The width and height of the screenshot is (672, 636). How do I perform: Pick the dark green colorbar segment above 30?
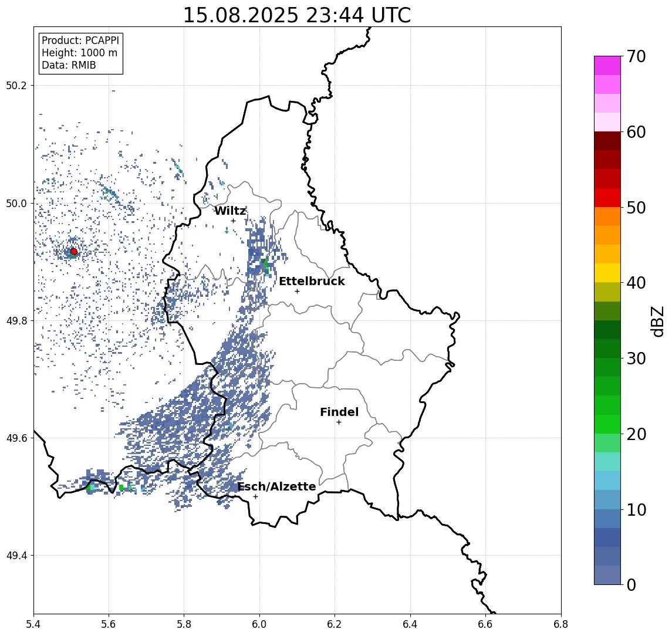pyautogui.click(x=607, y=349)
